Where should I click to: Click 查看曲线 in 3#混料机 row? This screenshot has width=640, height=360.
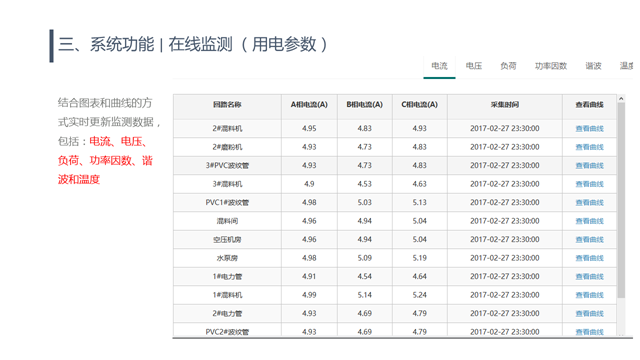[x=589, y=184]
